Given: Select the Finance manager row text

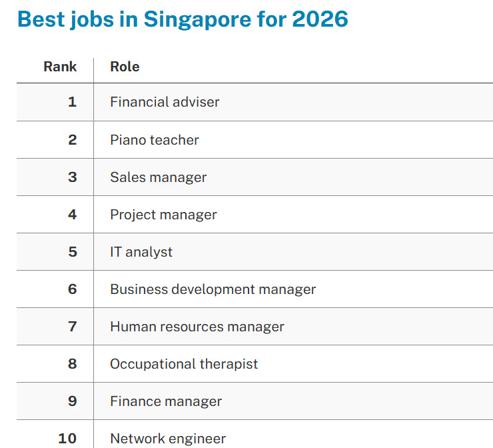Looking at the screenshot, I should click(x=166, y=401).
